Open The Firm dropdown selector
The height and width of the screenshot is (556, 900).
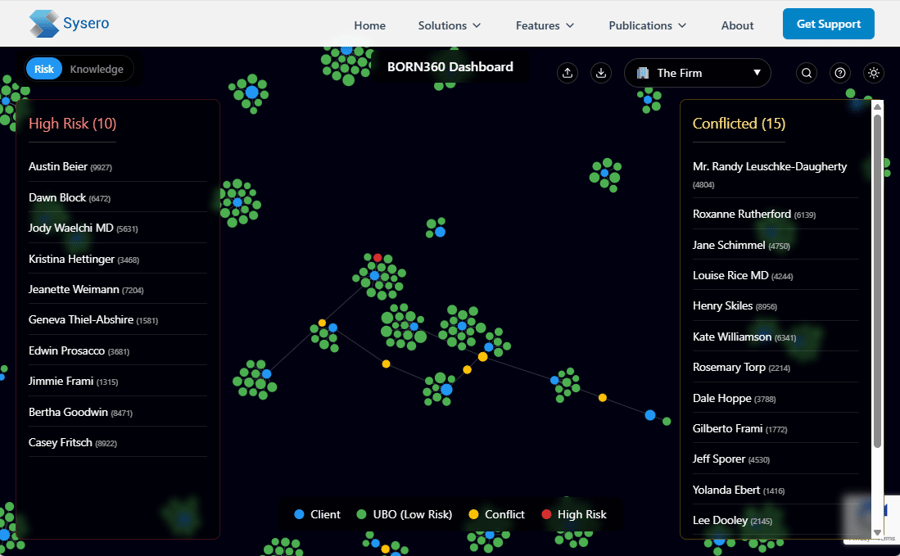pos(697,73)
